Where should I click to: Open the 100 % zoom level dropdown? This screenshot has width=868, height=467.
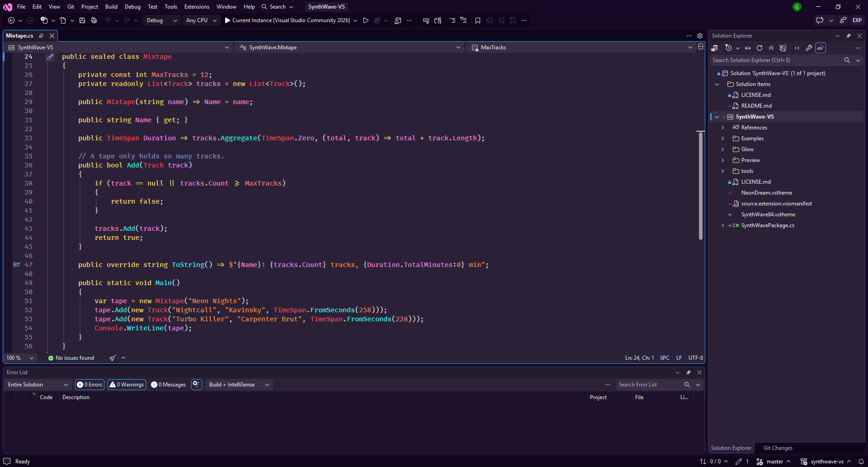(20, 358)
